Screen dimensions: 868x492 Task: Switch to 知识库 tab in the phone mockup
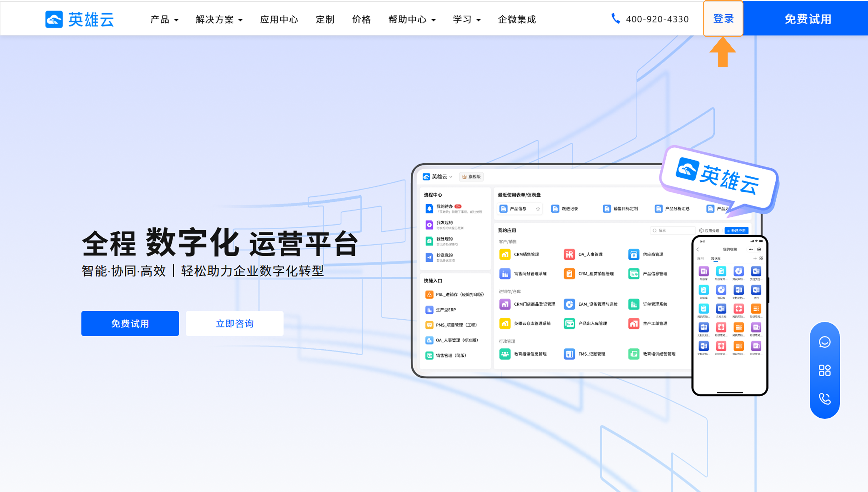pos(715,259)
